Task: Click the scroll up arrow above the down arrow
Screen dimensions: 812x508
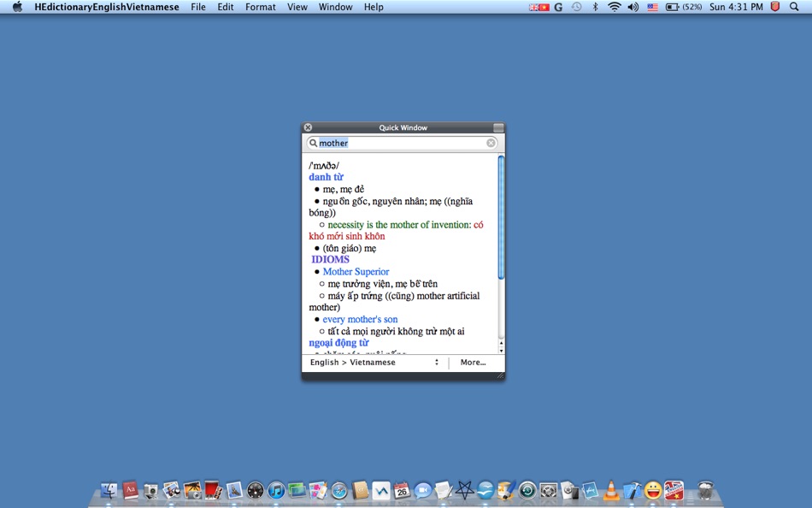Action: pos(501,343)
